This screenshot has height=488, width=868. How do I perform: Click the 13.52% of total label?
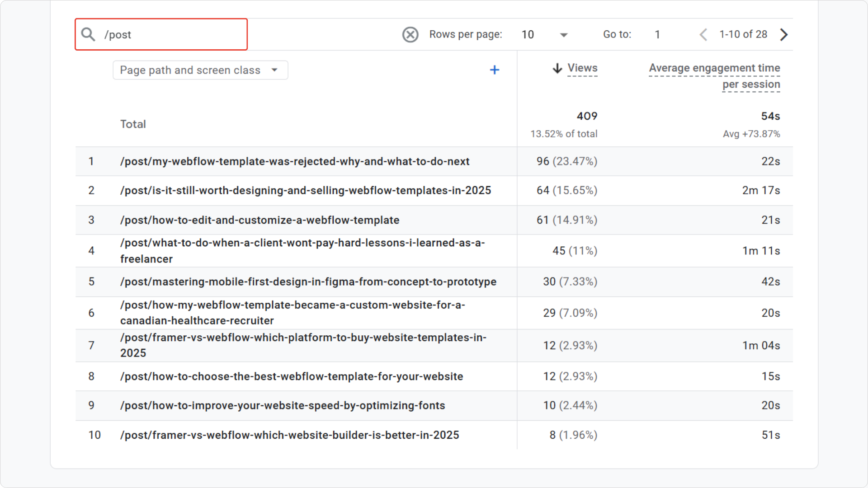(564, 134)
